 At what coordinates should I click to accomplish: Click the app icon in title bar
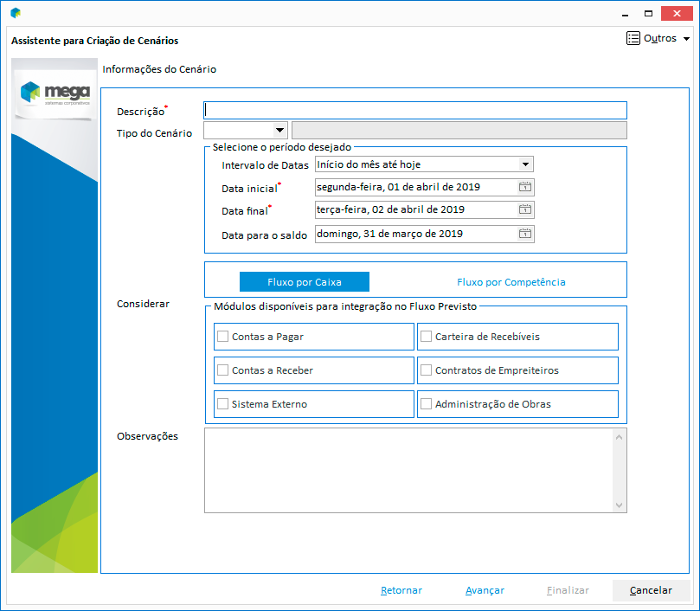pyautogui.click(x=16, y=13)
